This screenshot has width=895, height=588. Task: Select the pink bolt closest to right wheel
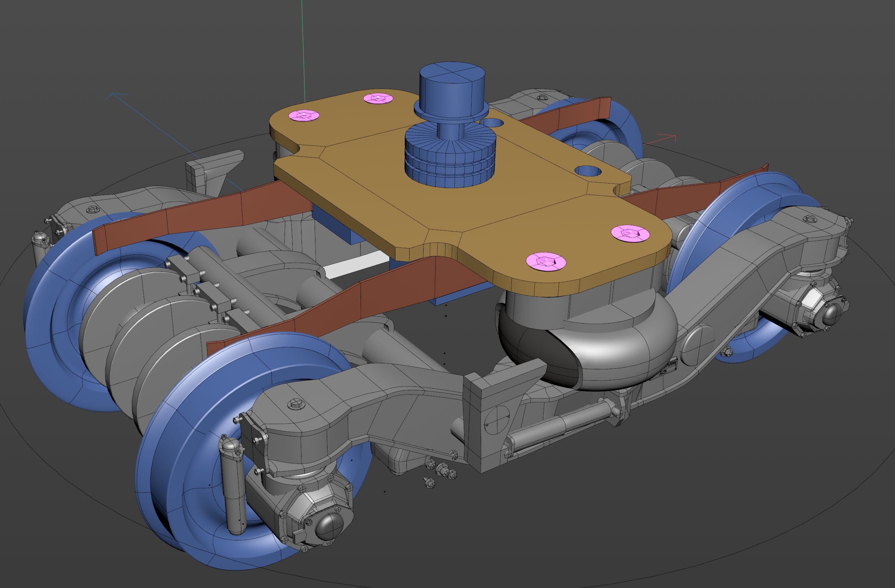click(630, 234)
